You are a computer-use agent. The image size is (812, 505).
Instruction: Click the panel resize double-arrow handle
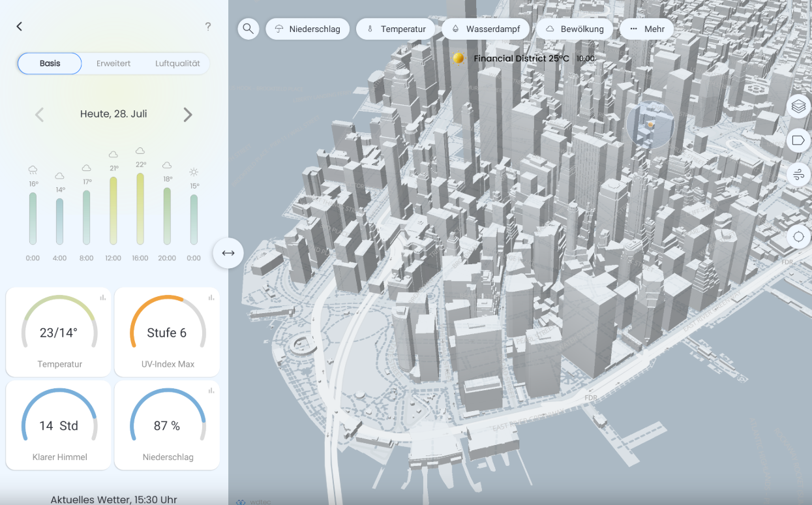click(x=228, y=253)
